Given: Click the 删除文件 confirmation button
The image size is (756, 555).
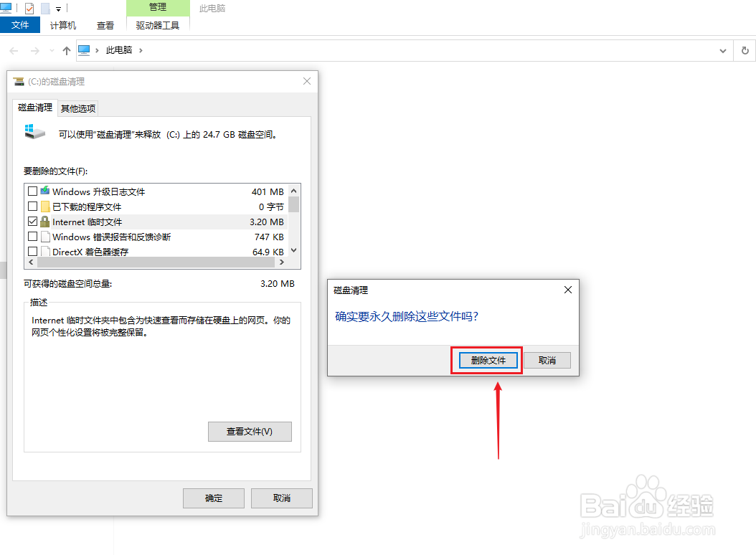Looking at the screenshot, I should 486,360.
